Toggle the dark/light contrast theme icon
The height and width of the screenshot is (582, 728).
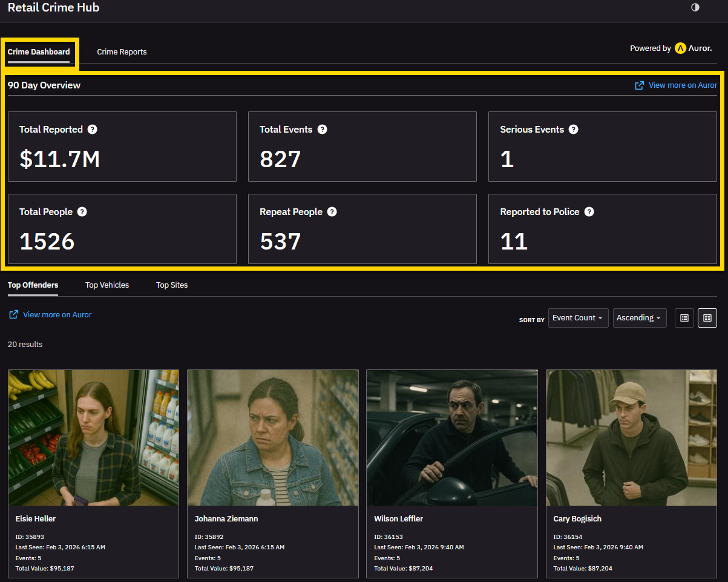[x=695, y=7]
